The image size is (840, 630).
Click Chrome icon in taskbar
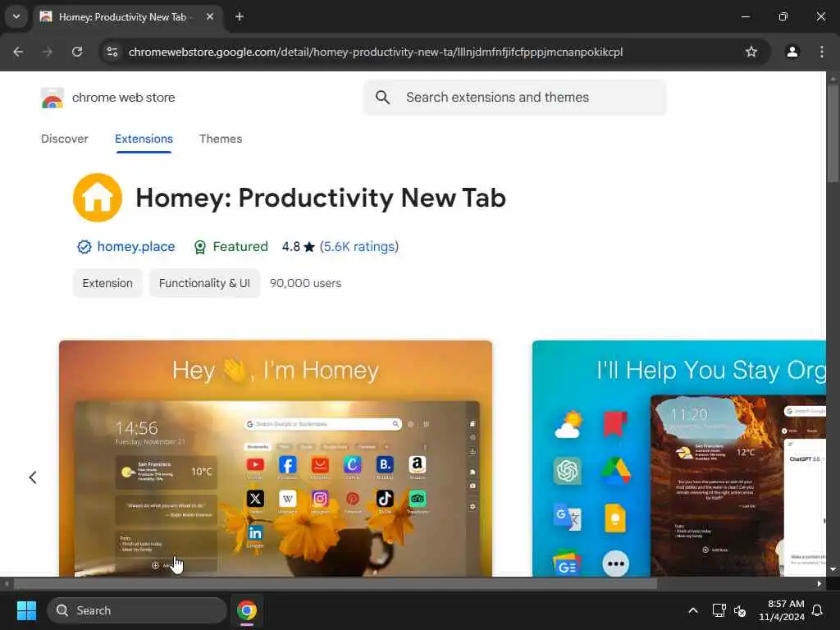coord(247,610)
